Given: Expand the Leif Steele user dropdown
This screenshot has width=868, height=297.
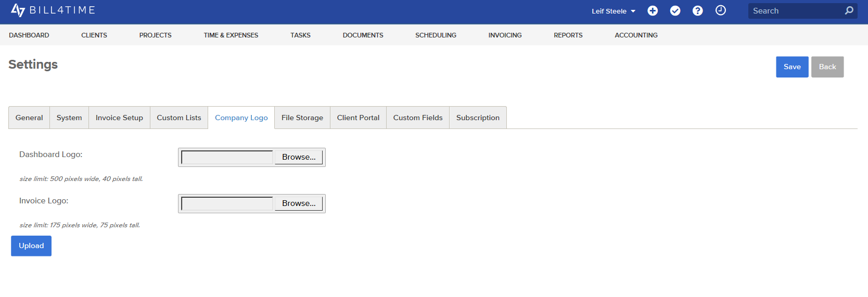Looking at the screenshot, I should click(x=614, y=11).
